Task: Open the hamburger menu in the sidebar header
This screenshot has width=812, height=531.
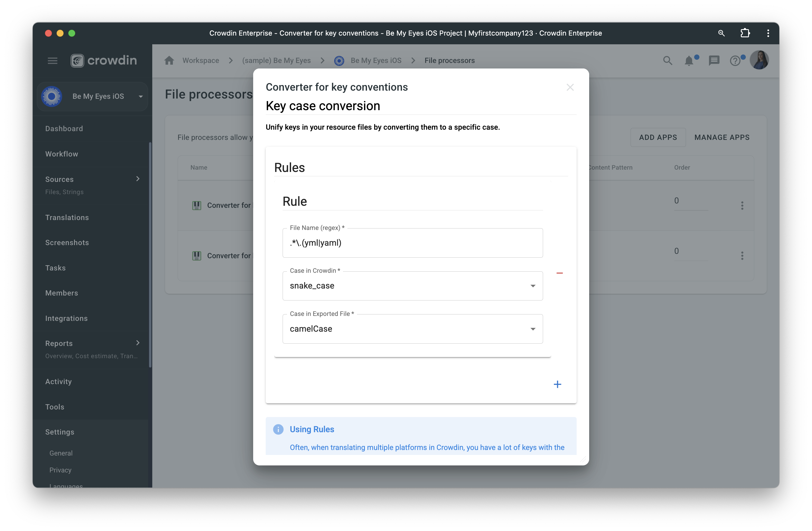Action: pos(52,61)
